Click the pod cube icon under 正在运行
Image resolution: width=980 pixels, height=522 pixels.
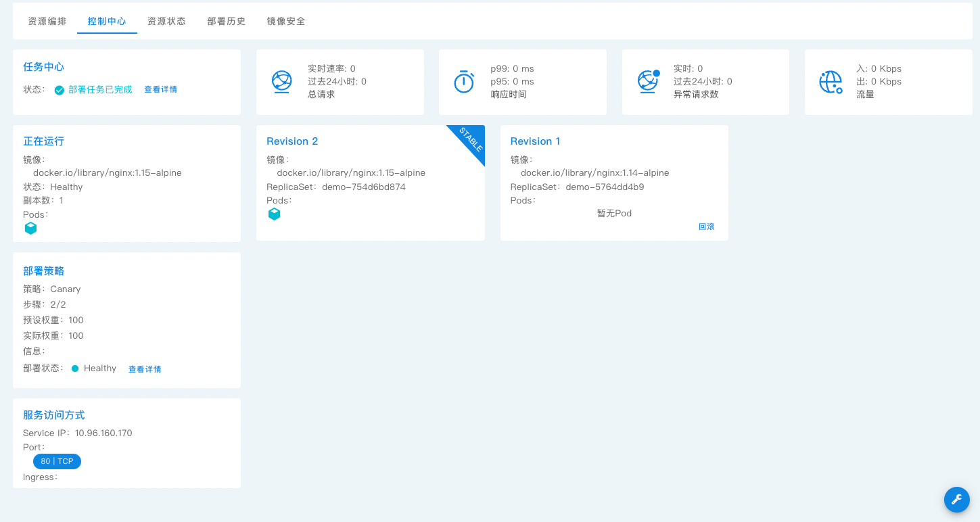(x=30, y=229)
